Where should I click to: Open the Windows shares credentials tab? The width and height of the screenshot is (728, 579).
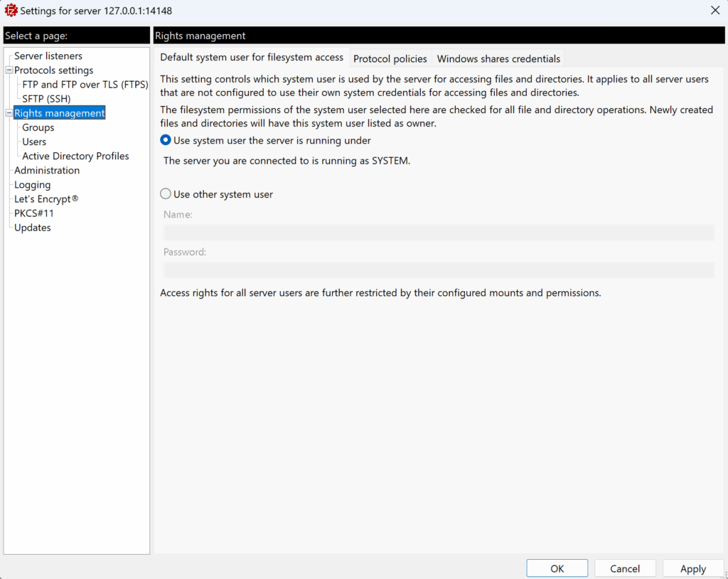pyautogui.click(x=498, y=59)
